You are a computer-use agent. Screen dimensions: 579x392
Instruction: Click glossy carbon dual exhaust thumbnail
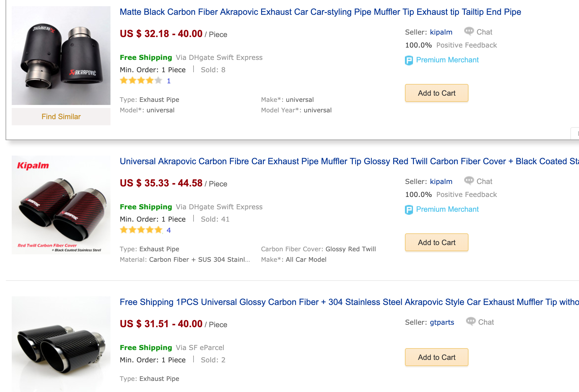point(61,344)
